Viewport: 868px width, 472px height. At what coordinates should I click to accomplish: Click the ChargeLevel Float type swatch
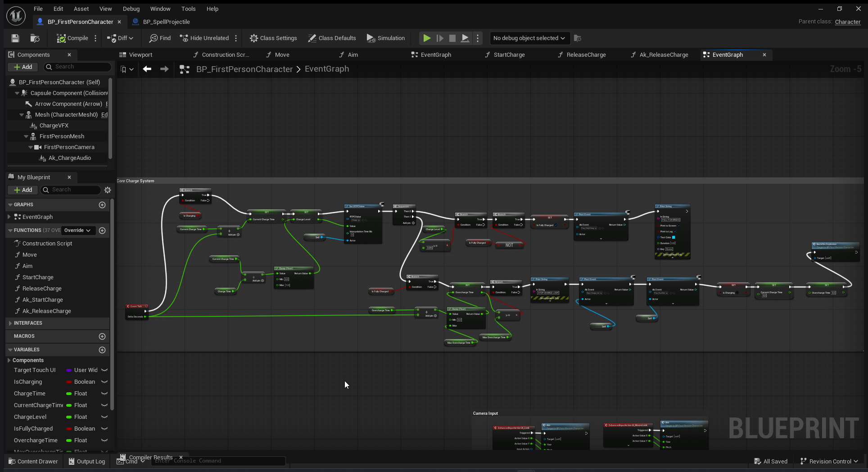(69, 417)
